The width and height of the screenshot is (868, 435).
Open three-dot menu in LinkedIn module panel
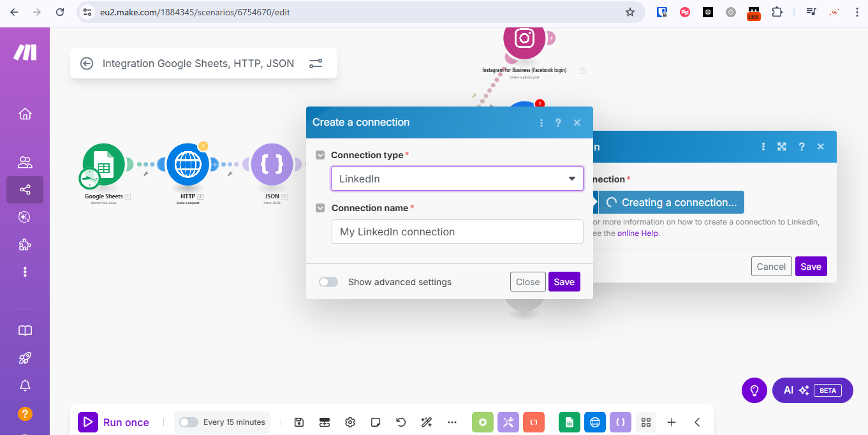pos(763,147)
